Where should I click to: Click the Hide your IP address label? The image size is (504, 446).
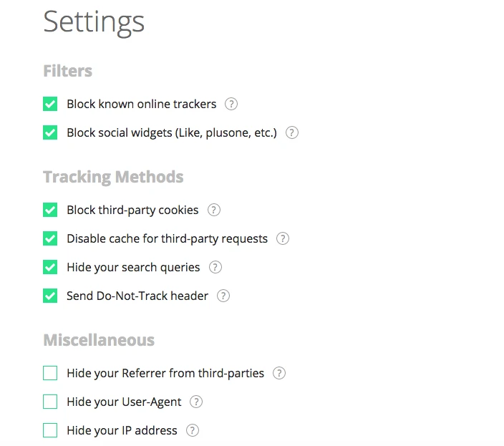(122, 430)
